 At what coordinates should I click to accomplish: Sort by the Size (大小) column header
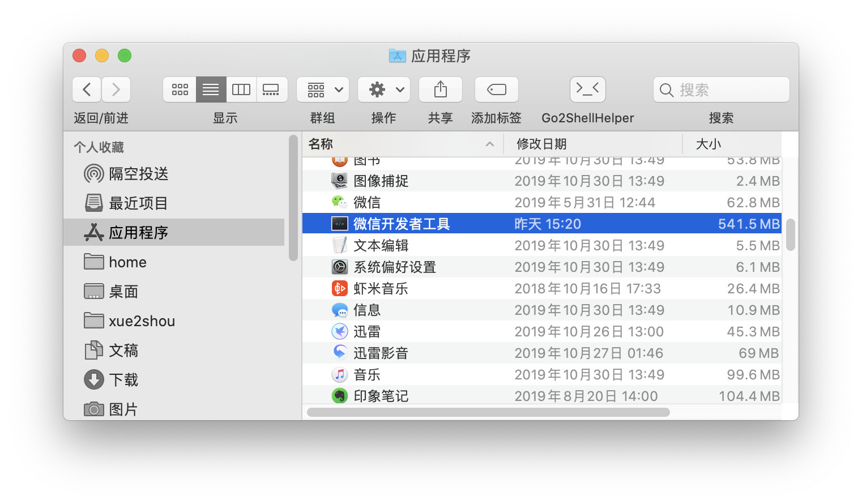(732, 144)
